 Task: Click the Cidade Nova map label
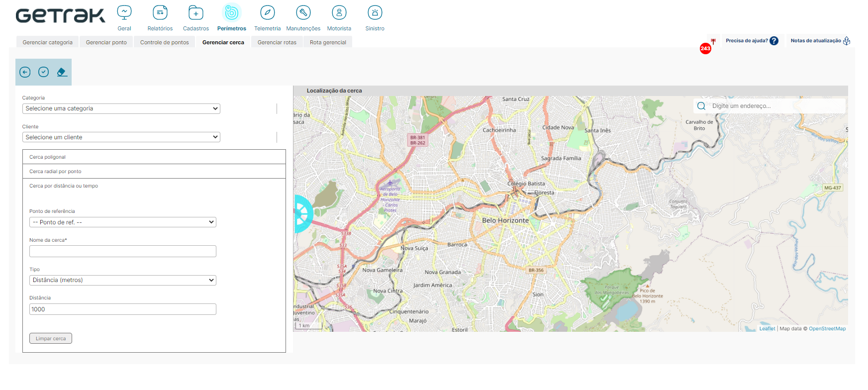coord(558,128)
